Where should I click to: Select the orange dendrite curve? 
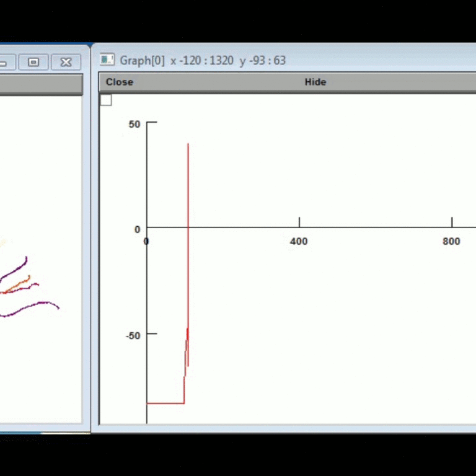(19, 286)
